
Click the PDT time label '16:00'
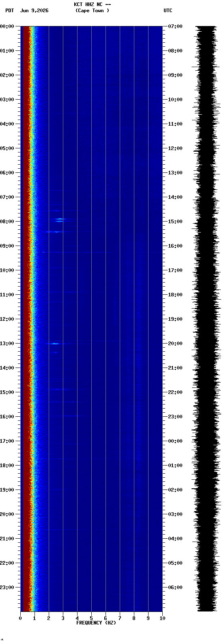pos(7,417)
